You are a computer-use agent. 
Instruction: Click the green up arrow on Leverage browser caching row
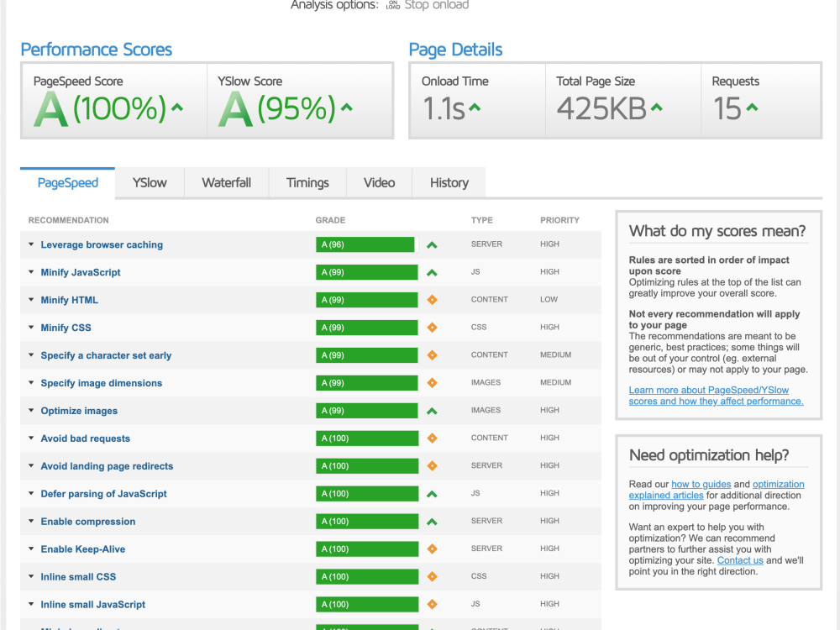432,245
